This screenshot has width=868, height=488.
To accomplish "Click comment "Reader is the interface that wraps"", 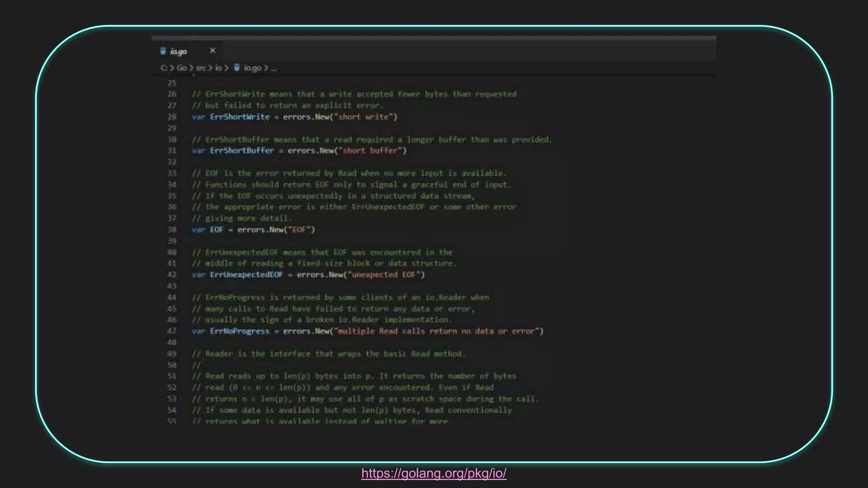I will click(329, 354).
